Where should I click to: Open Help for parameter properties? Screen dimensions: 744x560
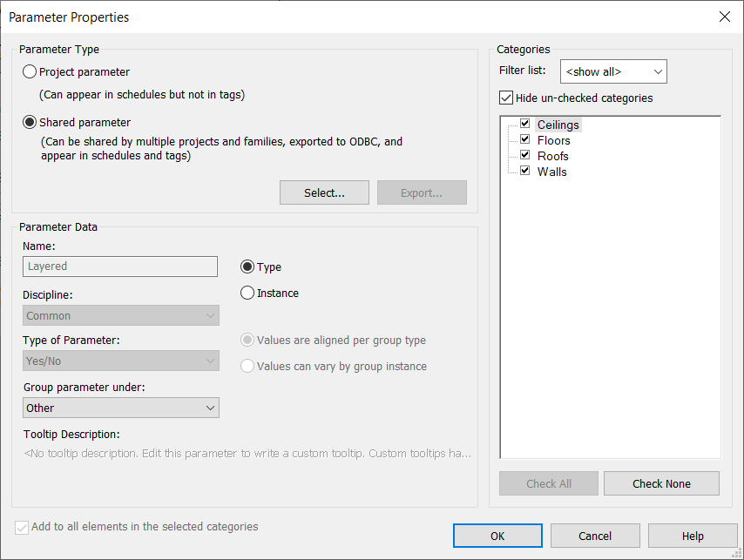pyautogui.click(x=693, y=536)
